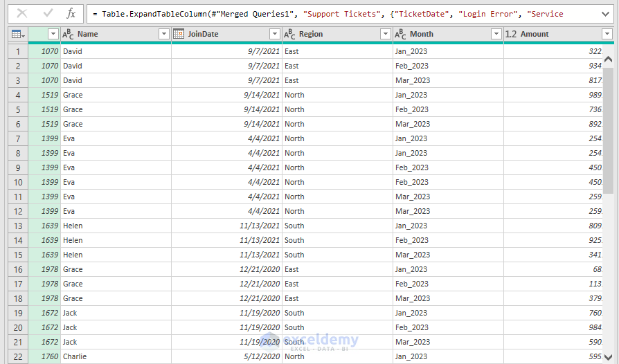Click the '1760' ID cell in row 22
The image size is (619, 364).
click(x=44, y=356)
